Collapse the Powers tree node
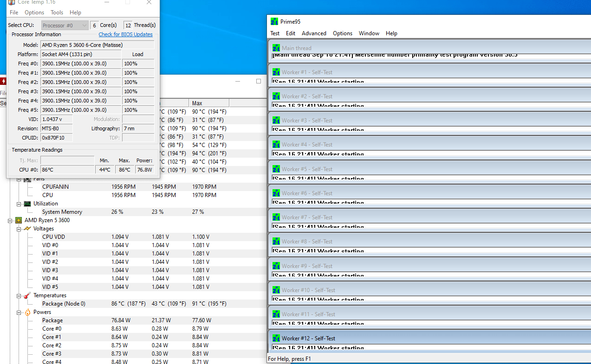The width and height of the screenshot is (591, 364). (19, 312)
